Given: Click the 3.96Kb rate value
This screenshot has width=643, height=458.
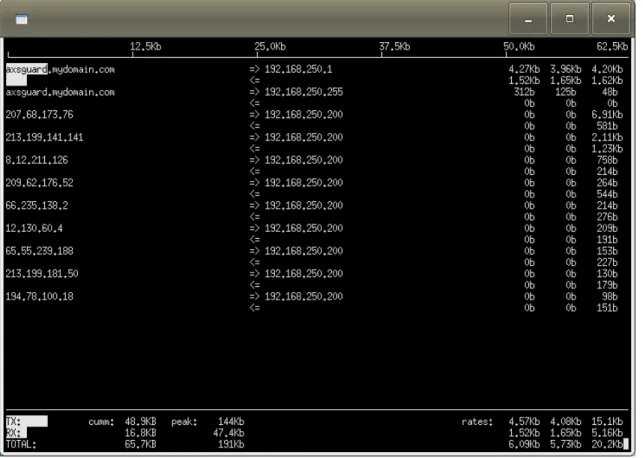Looking at the screenshot, I should [565, 69].
